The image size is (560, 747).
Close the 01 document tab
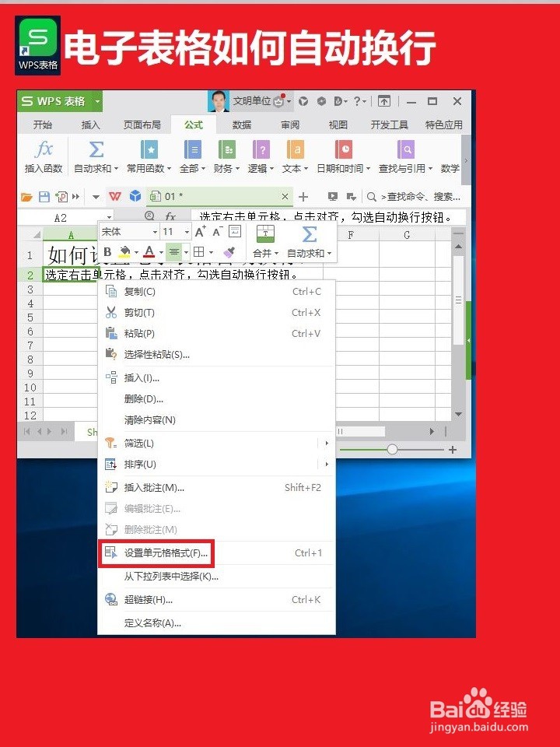285,196
